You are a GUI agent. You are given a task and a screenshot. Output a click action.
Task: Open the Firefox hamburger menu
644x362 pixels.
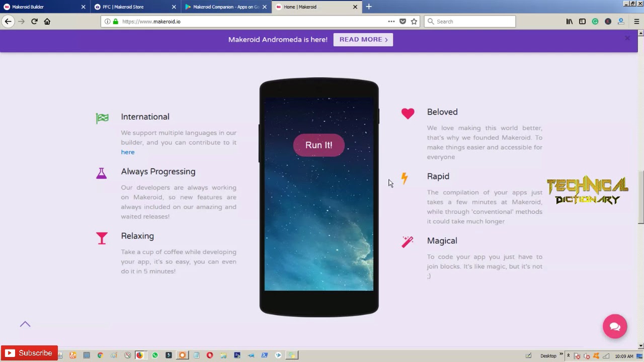point(636,22)
